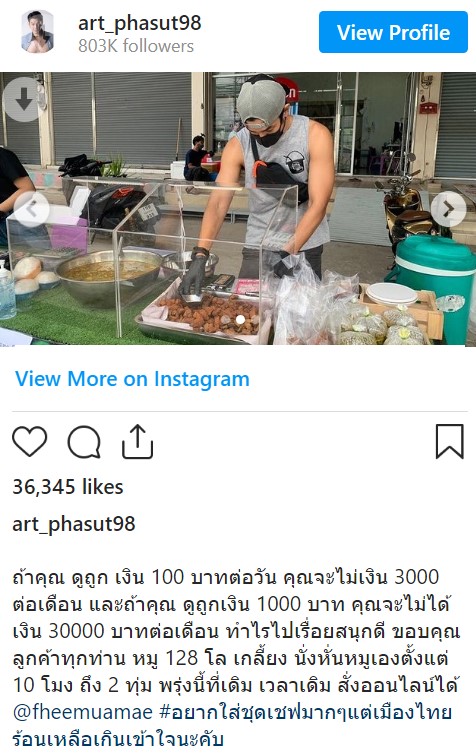Open the View More on Instagram link
Screen dimensions: 476x753
[x=132, y=379]
